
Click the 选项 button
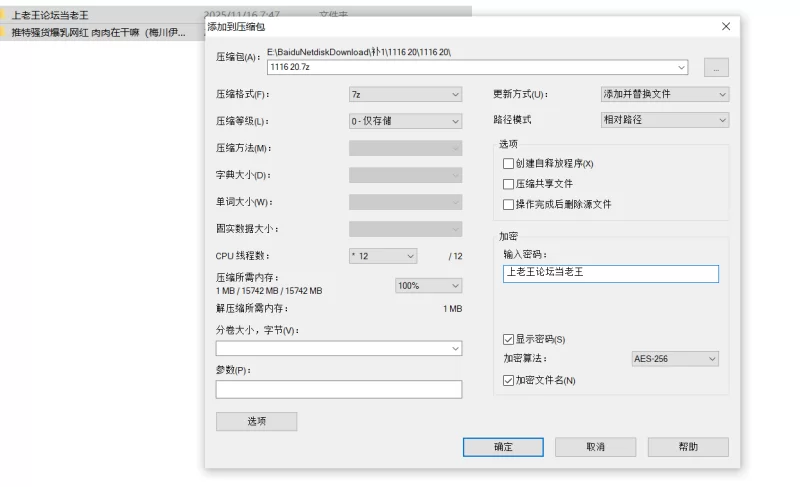click(256, 421)
